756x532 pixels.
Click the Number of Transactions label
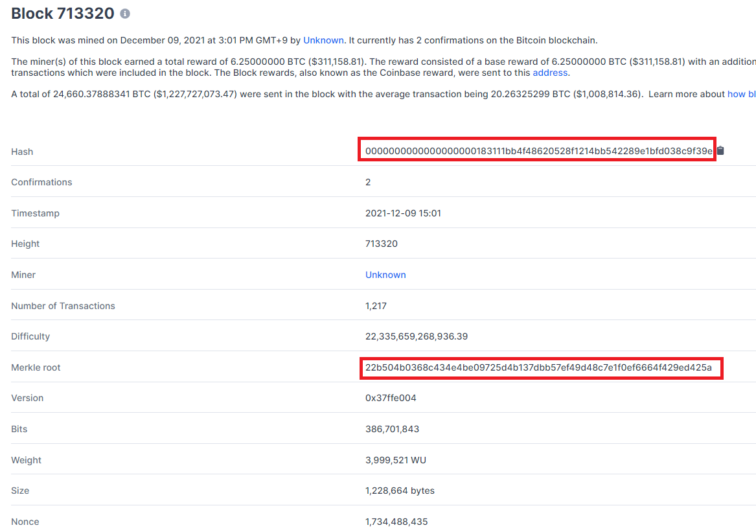pyautogui.click(x=63, y=306)
